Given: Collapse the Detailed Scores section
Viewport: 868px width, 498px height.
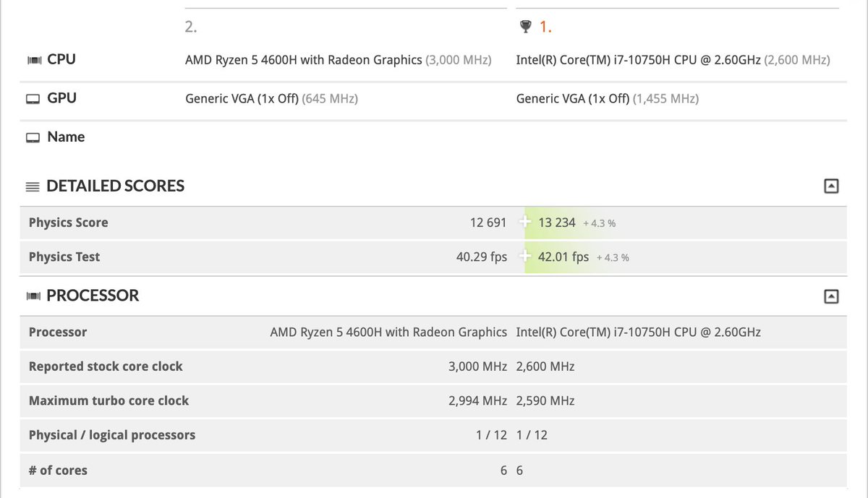Looking at the screenshot, I should pos(831,186).
